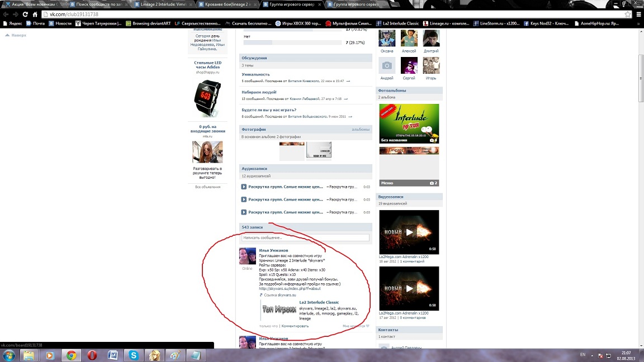644x362 pixels.
Task: Open Новости bookmark
Action: pyautogui.click(x=60, y=23)
